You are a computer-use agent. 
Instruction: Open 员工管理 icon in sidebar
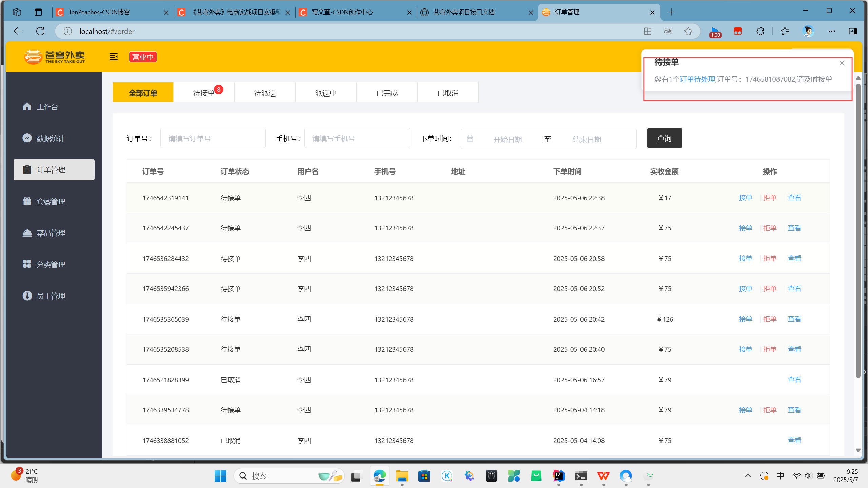pyautogui.click(x=27, y=296)
